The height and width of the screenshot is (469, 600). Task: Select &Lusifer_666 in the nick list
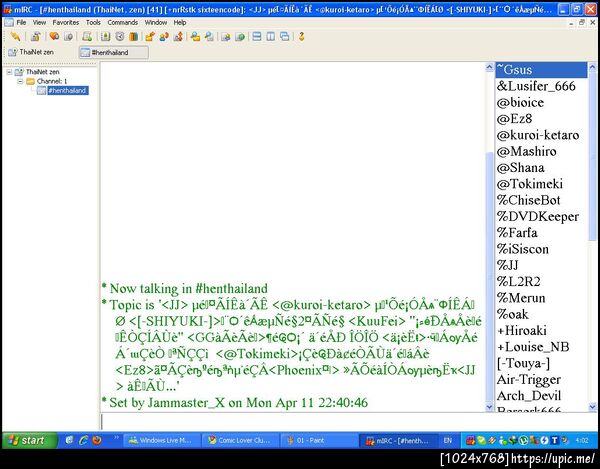[x=541, y=86]
